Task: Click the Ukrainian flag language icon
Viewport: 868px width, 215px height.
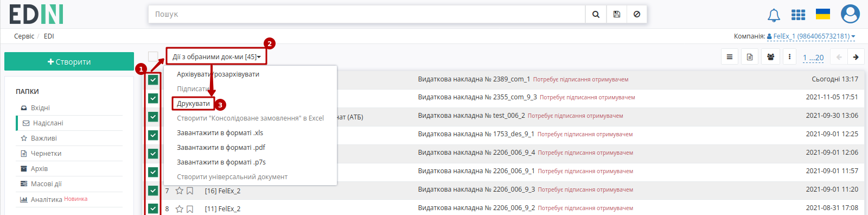Action: coord(823,14)
